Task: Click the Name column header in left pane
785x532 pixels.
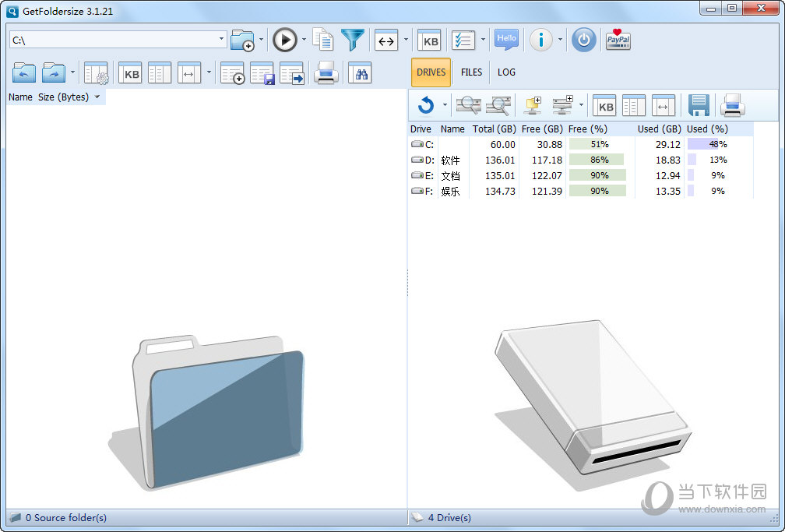Action: tap(20, 97)
